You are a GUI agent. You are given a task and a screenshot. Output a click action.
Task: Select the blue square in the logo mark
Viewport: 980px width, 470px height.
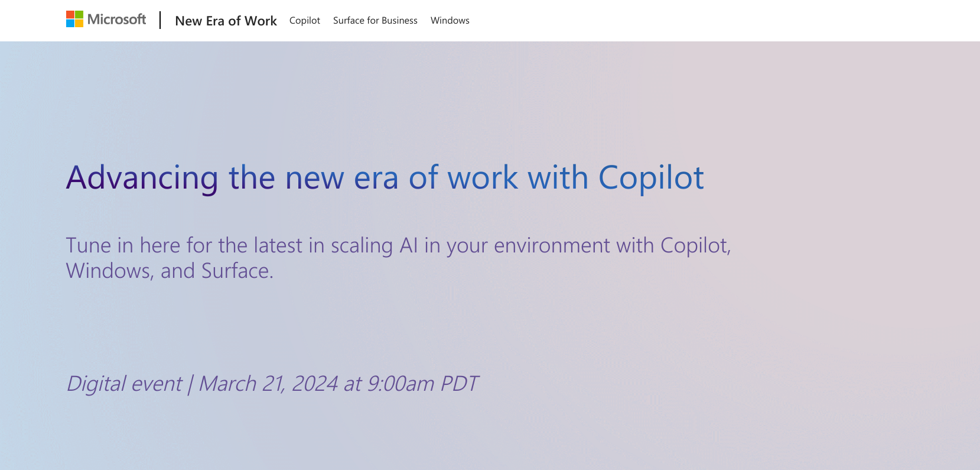pos(70,22)
